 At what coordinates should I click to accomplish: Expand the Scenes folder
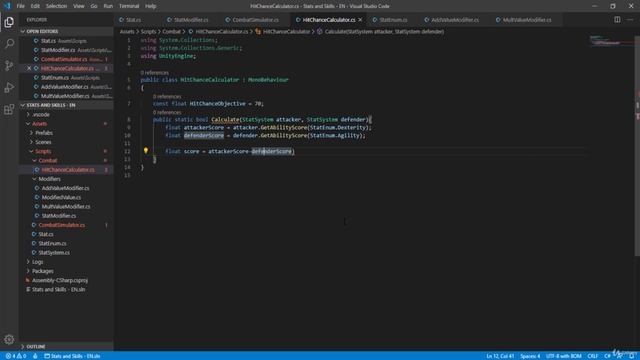[x=66, y=142]
